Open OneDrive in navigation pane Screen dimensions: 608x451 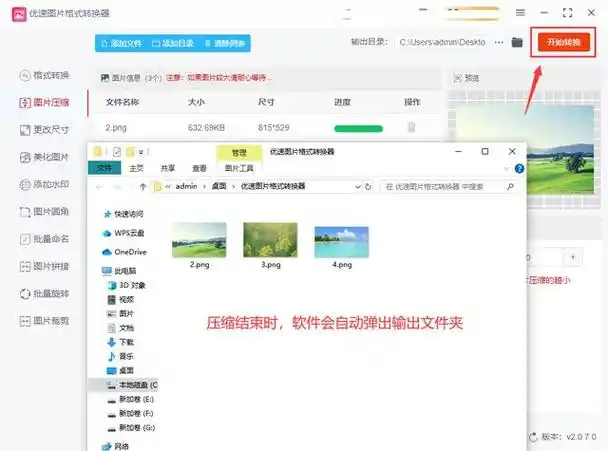124,252
